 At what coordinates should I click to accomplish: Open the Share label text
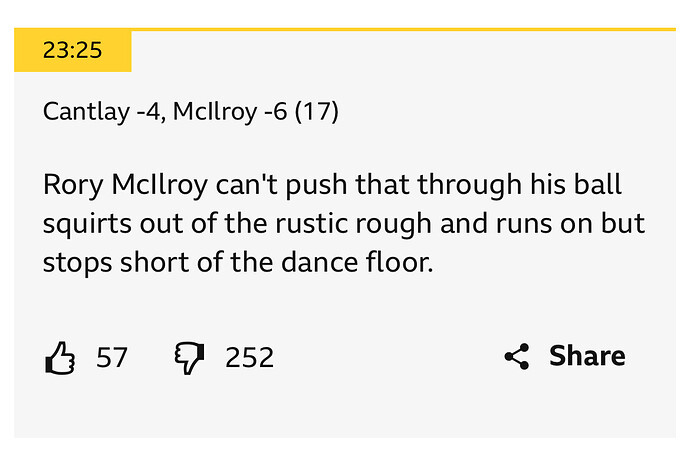(587, 356)
